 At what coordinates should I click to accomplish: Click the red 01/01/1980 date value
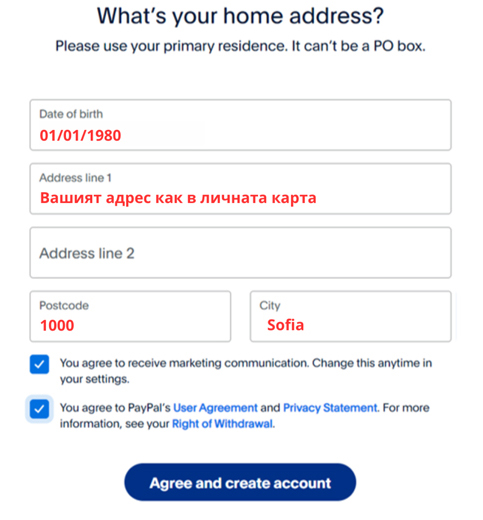80,135
